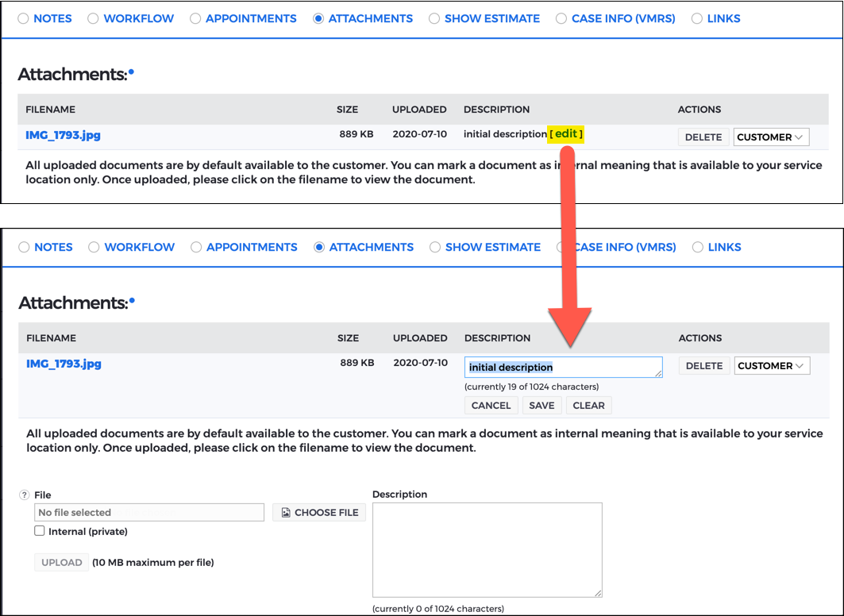Choose APPOINTMENTS radio in the upper panel
The width and height of the screenshot is (844, 616).
[195, 18]
